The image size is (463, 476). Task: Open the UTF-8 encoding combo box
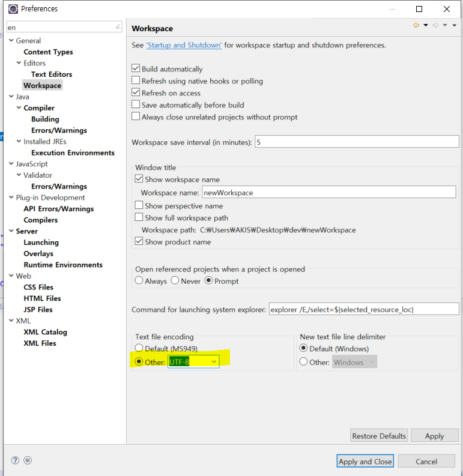(x=193, y=361)
